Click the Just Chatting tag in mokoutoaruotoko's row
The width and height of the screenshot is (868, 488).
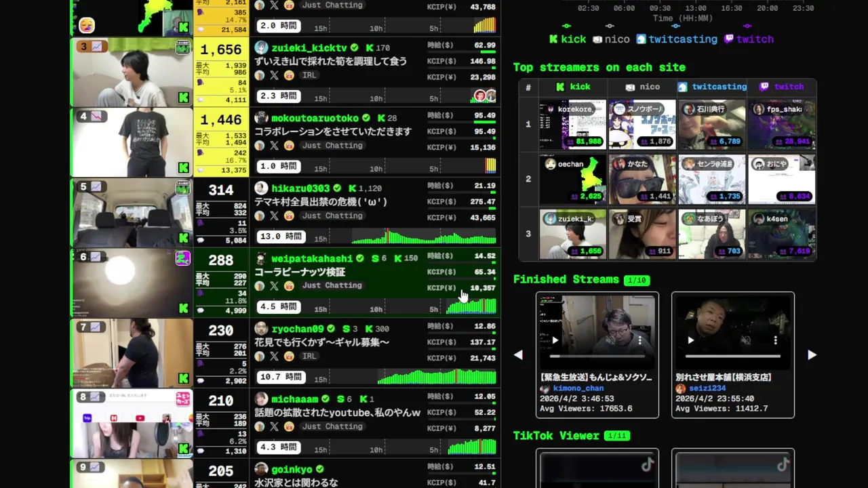pyautogui.click(x=332, y=146)
